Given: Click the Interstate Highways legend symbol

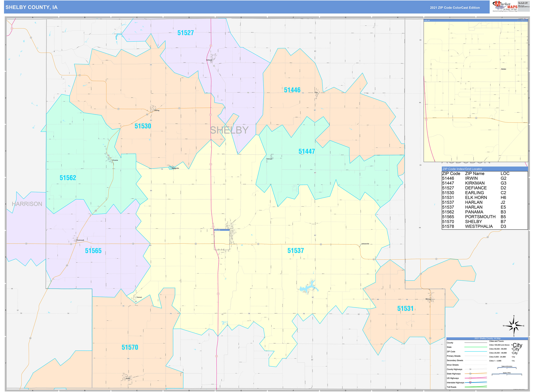Looking at the screenshot, I should click(x=470, y=383).
